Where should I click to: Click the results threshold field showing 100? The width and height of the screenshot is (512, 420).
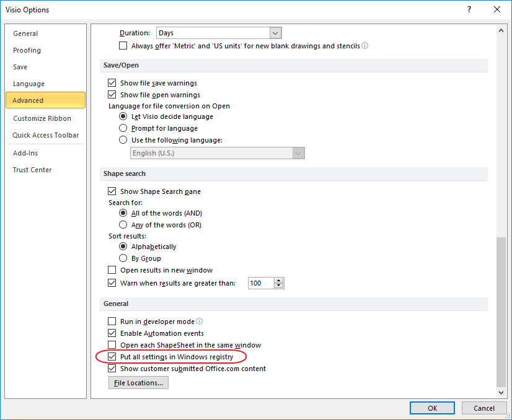pyautogui.click(x=261, y=283)
